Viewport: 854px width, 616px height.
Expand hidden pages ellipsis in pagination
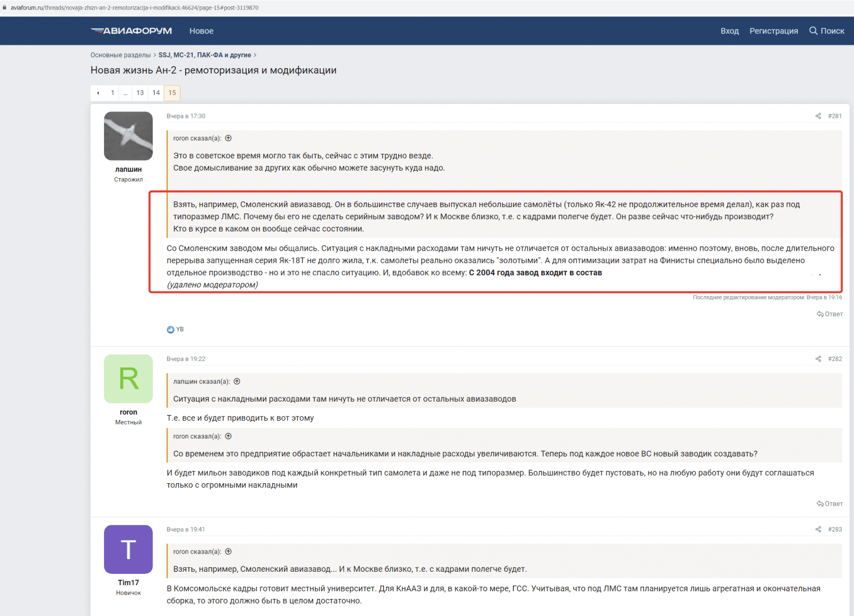click(x=125, y=93)
